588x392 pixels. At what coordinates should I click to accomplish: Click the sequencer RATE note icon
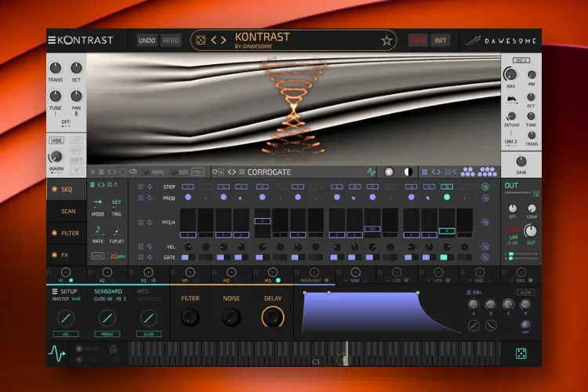pyautogui.click(x=98, y=230)
